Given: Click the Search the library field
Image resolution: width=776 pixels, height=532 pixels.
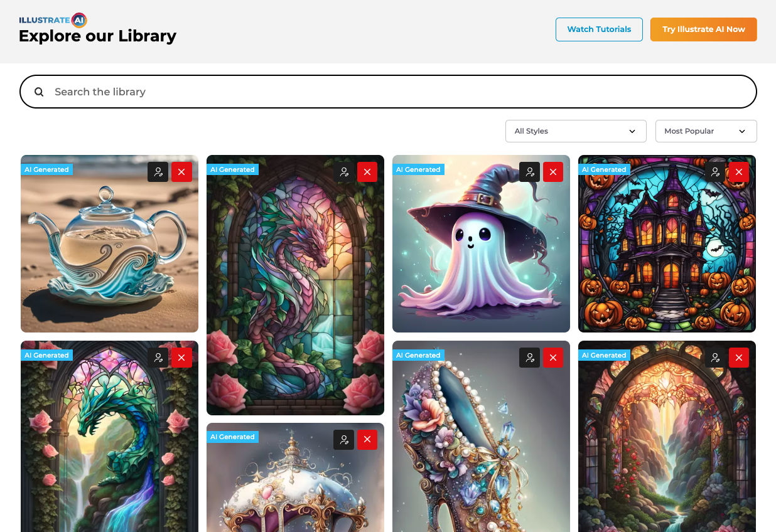Looking at the screenshot, I should (388, 92).
